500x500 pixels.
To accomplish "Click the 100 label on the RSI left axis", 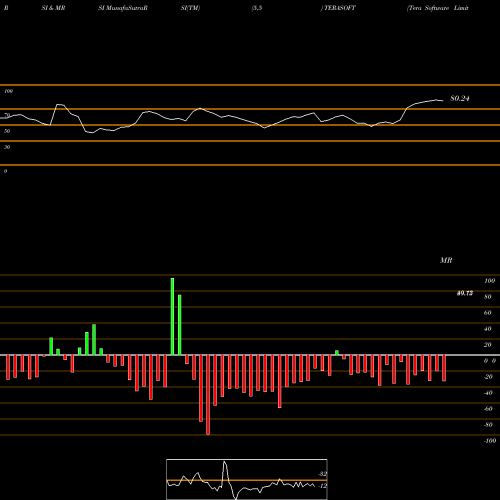I will (x=8, y=91).
